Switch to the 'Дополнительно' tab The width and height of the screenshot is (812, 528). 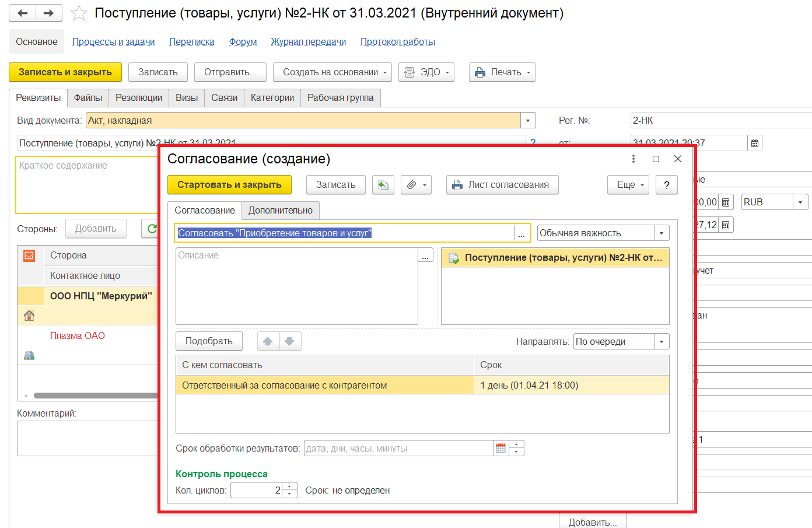281,211
